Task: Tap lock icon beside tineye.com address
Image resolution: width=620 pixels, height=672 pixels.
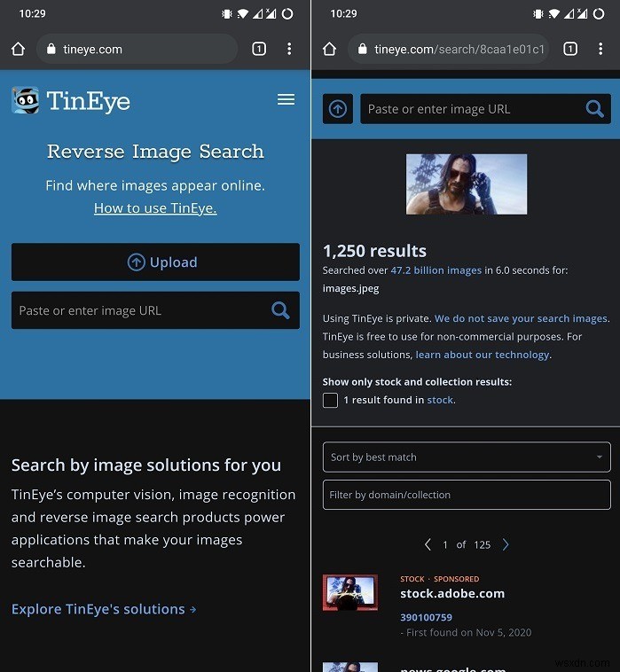Action: click(51, 49)
